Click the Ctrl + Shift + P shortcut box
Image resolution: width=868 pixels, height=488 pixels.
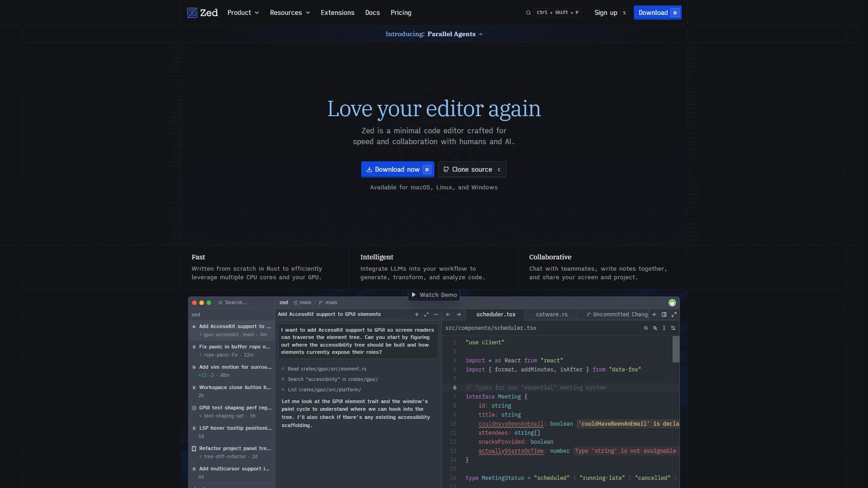(x=557, y=13)
